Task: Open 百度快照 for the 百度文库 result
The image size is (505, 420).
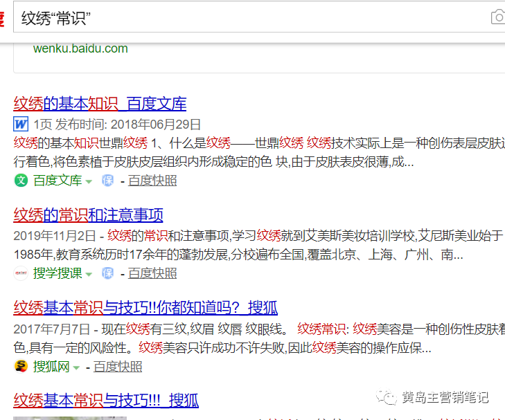Action: [x=152, y=181]
